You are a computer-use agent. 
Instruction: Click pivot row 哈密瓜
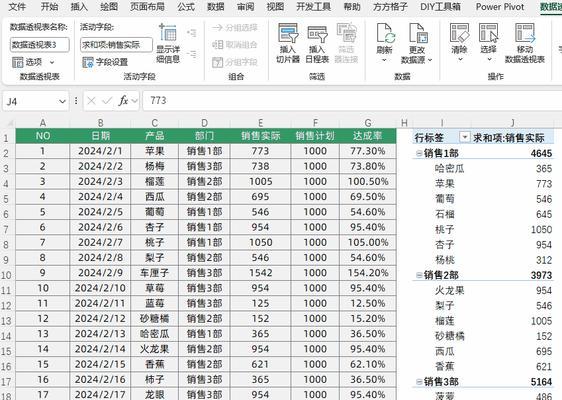pyautogui.click(x=449, y=168)
